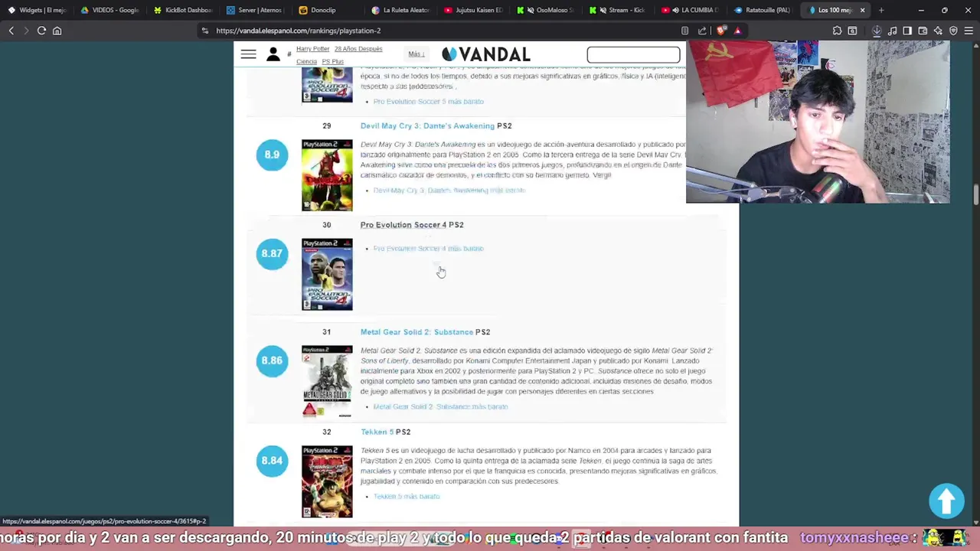Open the reader mode icon
The image size is (980, 551).
(684, 31)
